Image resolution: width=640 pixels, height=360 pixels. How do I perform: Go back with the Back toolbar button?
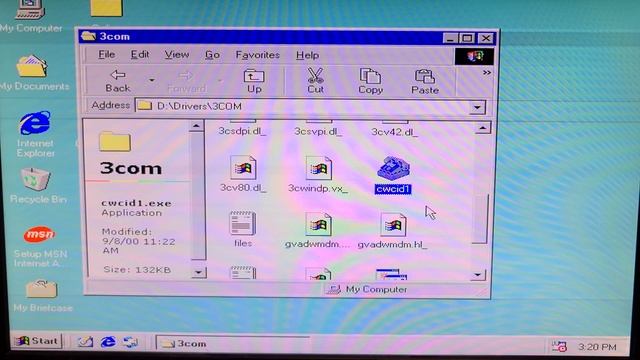click(x=118, y=81)
